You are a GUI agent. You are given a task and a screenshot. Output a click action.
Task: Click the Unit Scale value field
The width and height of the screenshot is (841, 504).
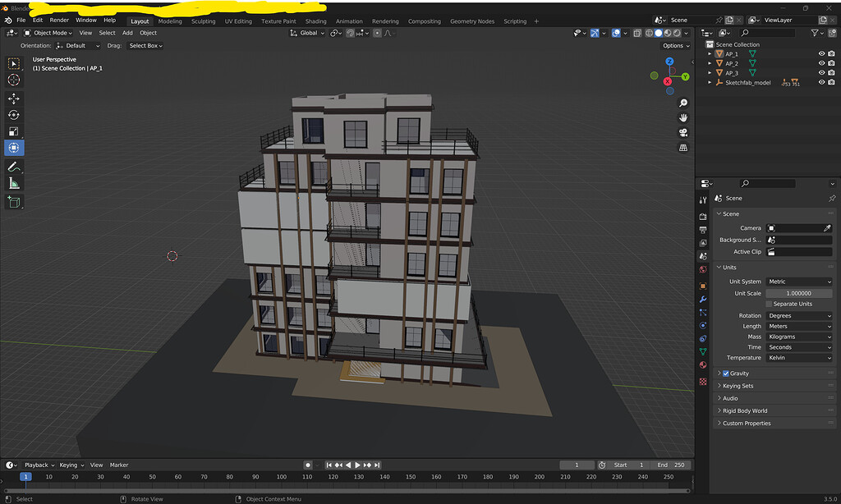pyautogui.click(x=799, y=293)
